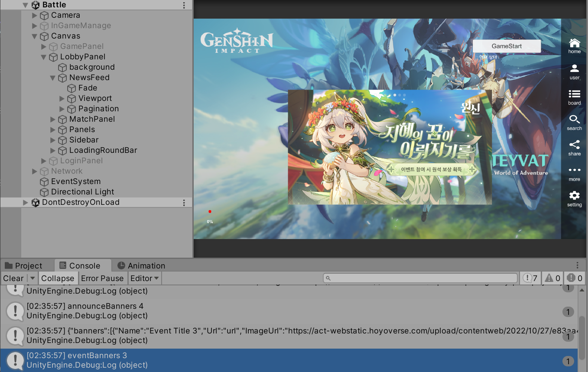Expand the Pagination object
The height and width of the screenshot is (372, 588).
pos(62,109)
